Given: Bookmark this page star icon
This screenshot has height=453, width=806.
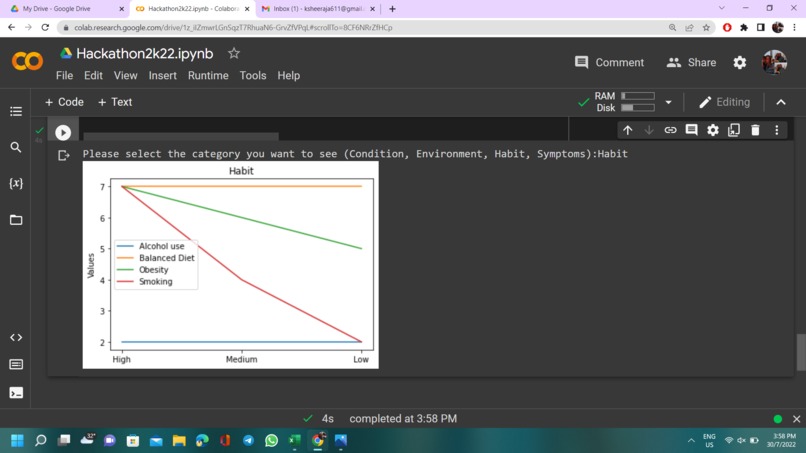Looking at the screenshot, I should [706, 28].
